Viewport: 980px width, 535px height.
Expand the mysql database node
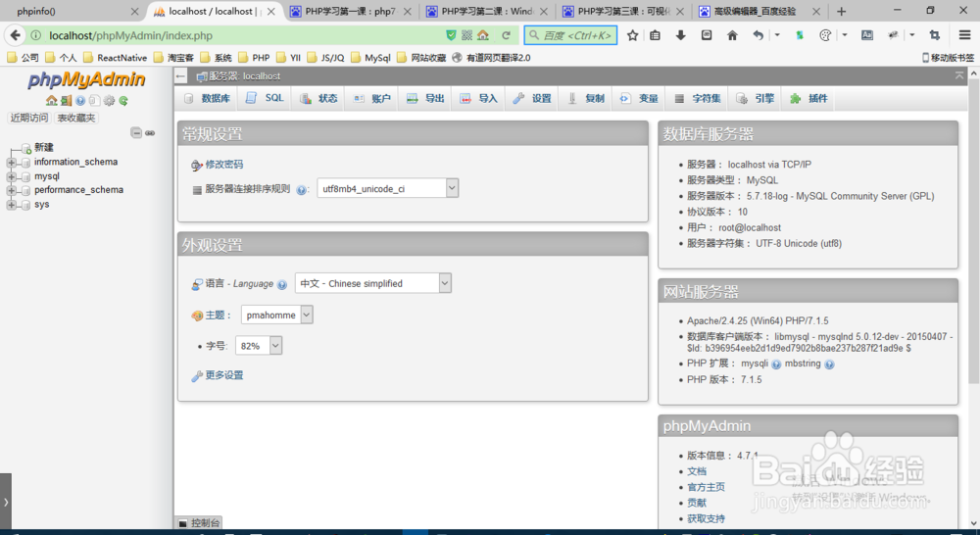tap(11, 177)
